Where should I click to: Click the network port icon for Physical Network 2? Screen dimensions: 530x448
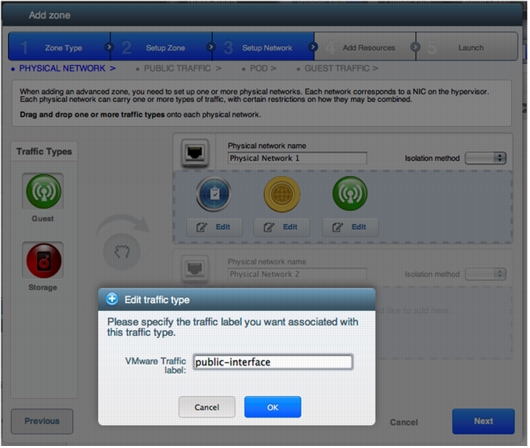[x=195, y=269]
